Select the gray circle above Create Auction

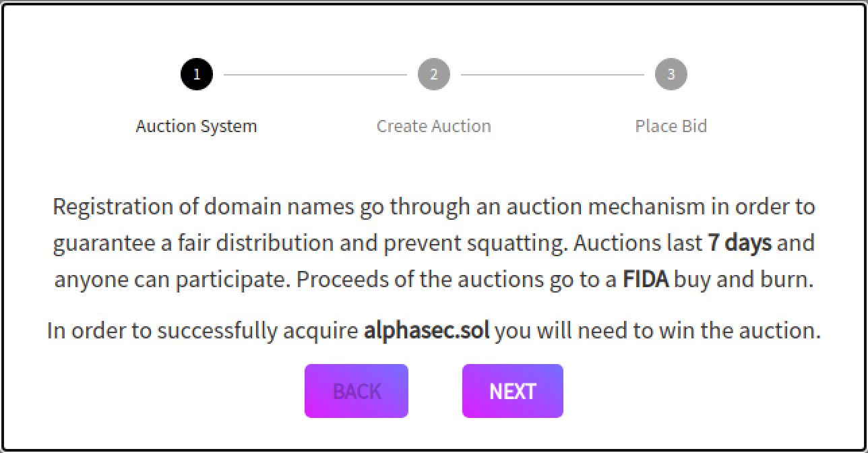(434, 74)
